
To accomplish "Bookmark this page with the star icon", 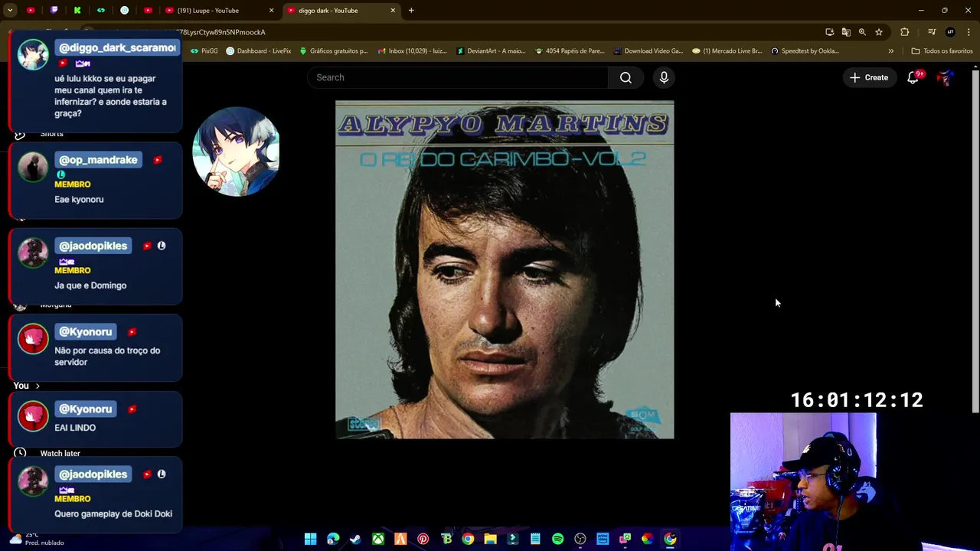I will [879, 32].
